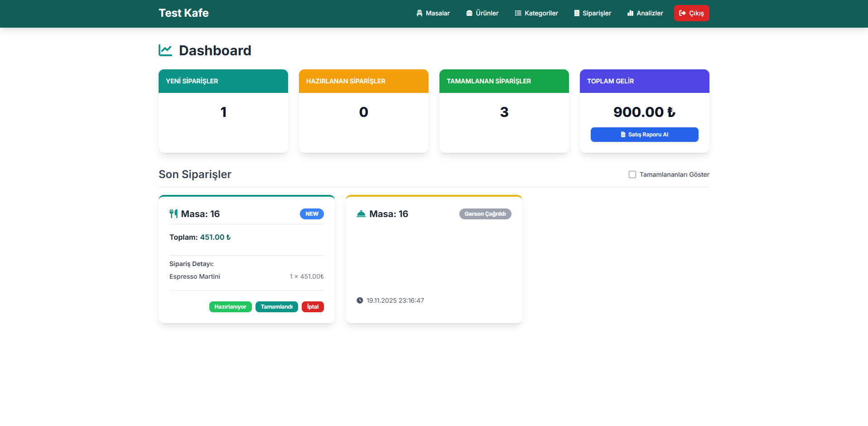Log out using the Çıkış button
The width and height of the screenshot is (868, 426).
[691, 13]
